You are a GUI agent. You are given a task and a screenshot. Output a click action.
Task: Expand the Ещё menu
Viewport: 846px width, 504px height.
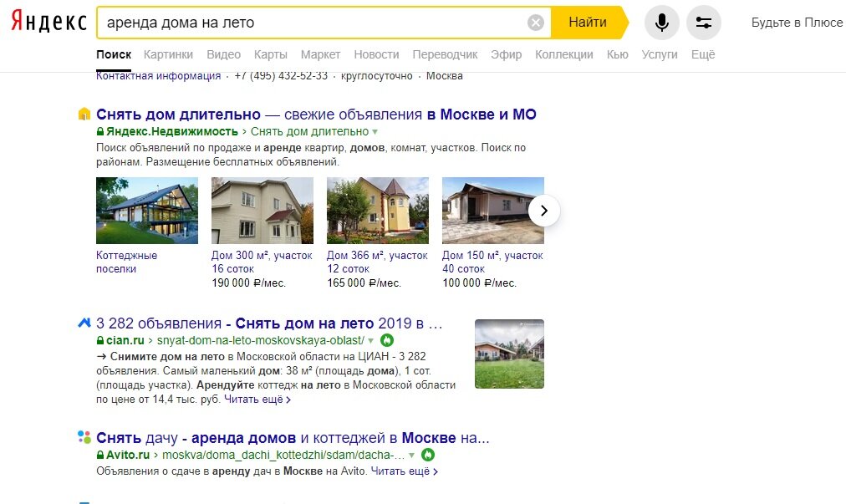tap(703, 54)
